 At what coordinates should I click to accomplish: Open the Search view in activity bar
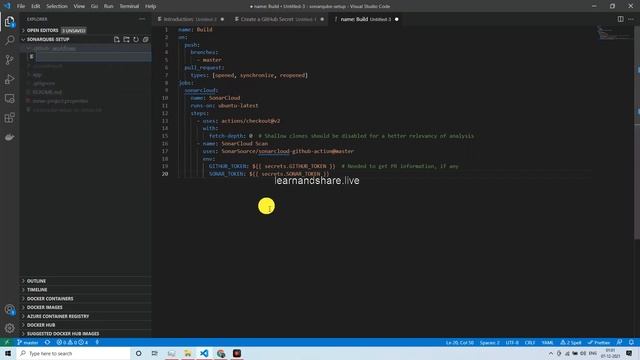click(9, 40)
